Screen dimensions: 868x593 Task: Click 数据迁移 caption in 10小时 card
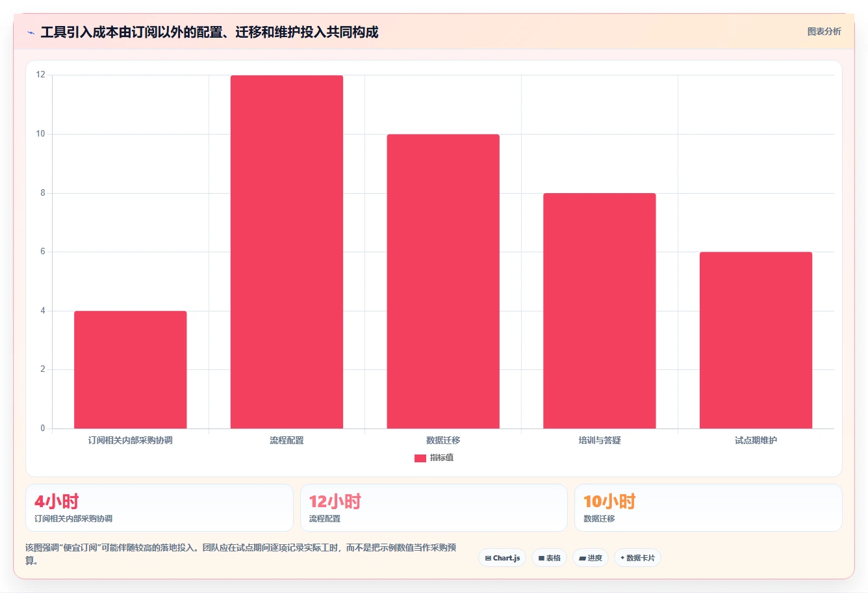pyautogui.click(x=599, y=519)
